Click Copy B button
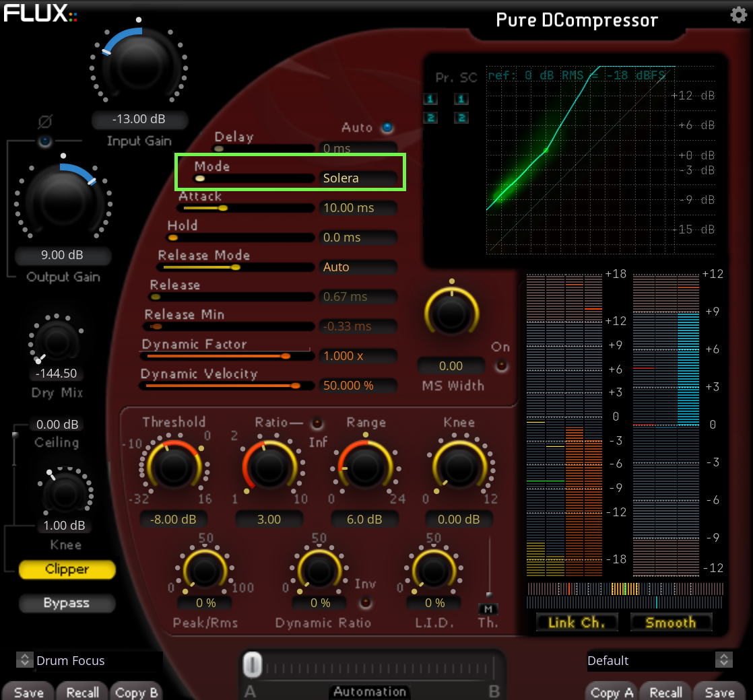The height and width of the screenshot is (700, 753). pyautogui.click(x=136, y=693)
